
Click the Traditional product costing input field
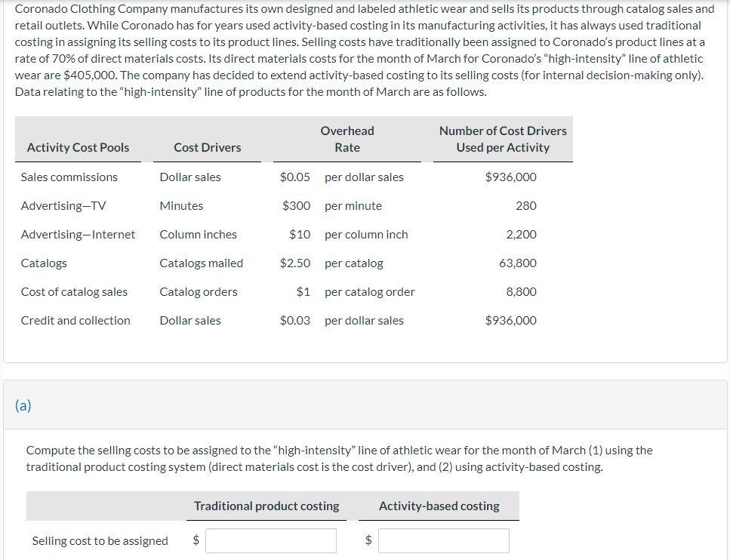271,540
